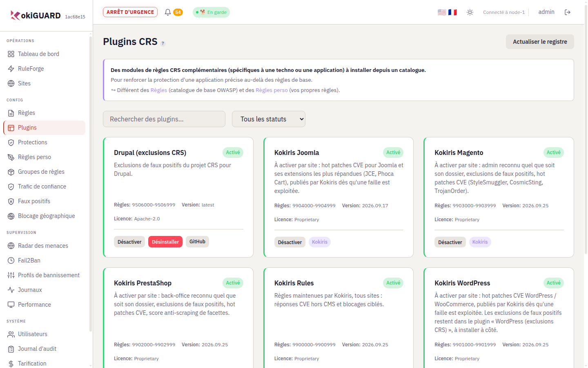This screenshot has width=588, height=368.
Task: Click the 54 notifications count badge
Action: (178, 12)
